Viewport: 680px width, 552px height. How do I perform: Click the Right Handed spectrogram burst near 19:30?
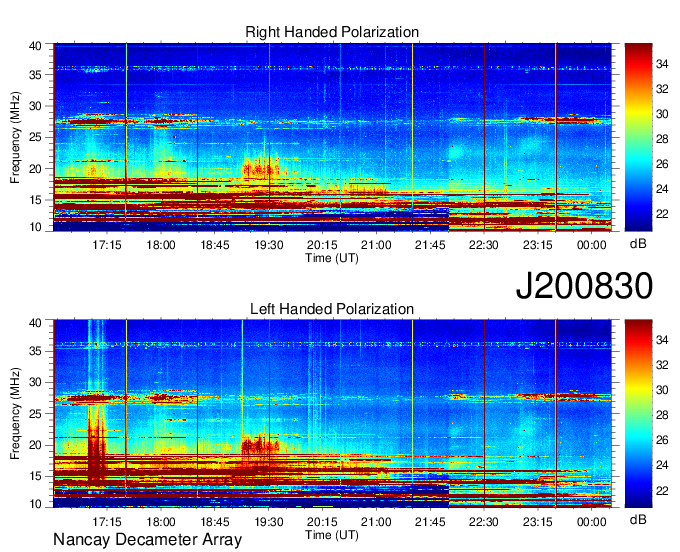(262, 167)
